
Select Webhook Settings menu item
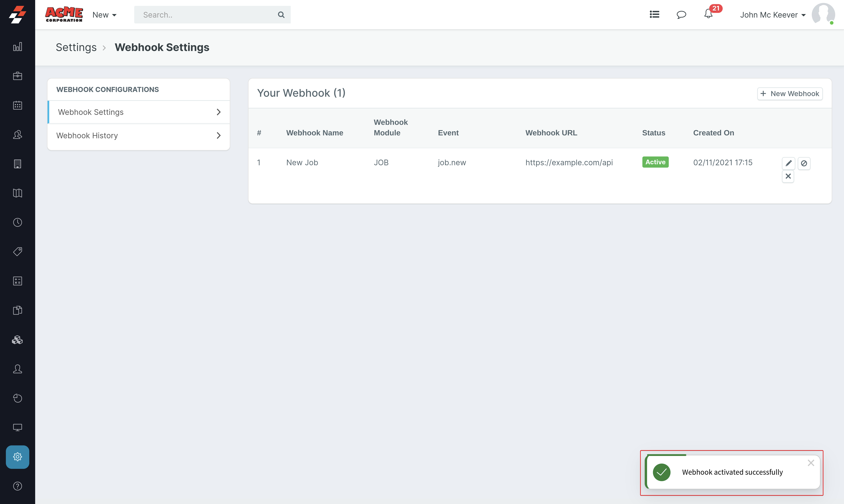(91, 112)
